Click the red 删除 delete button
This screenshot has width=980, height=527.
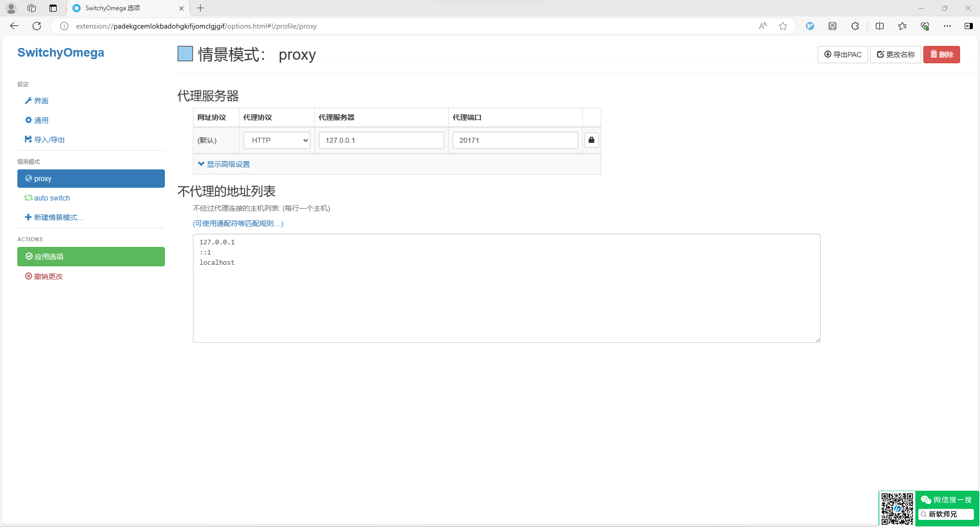coord(941,55)
